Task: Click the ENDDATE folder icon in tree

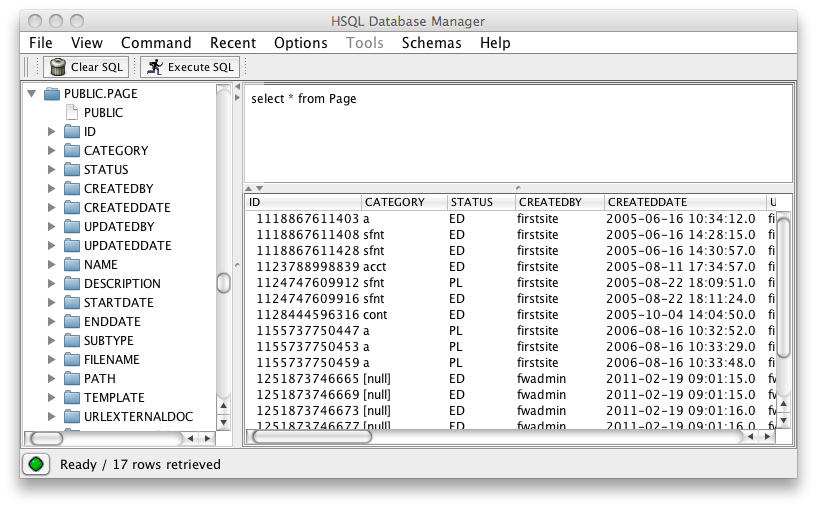Action: pos(72,321)
